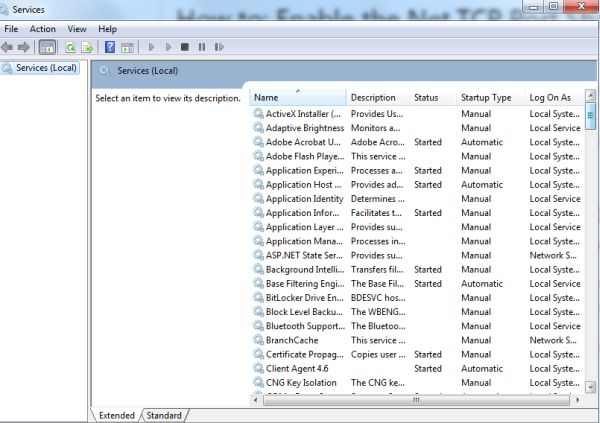Image resolution: width=600 pixels, height=423 pixels.
Task: Click the vertical scrollbar down arrow
Action: pyautogui.click(x=590, y=387)
